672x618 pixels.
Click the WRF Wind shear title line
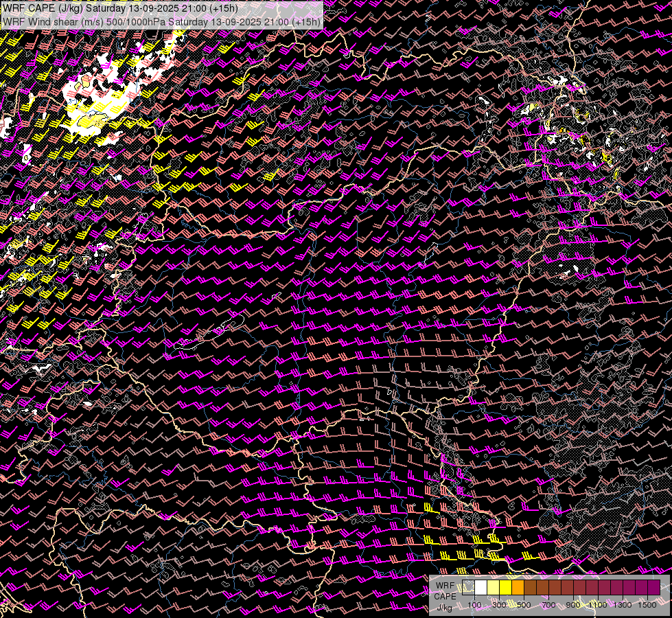coord(161,22)
